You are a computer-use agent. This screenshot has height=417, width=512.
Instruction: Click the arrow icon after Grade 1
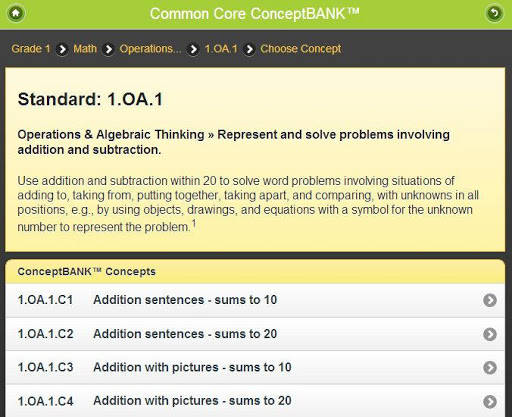62,49
